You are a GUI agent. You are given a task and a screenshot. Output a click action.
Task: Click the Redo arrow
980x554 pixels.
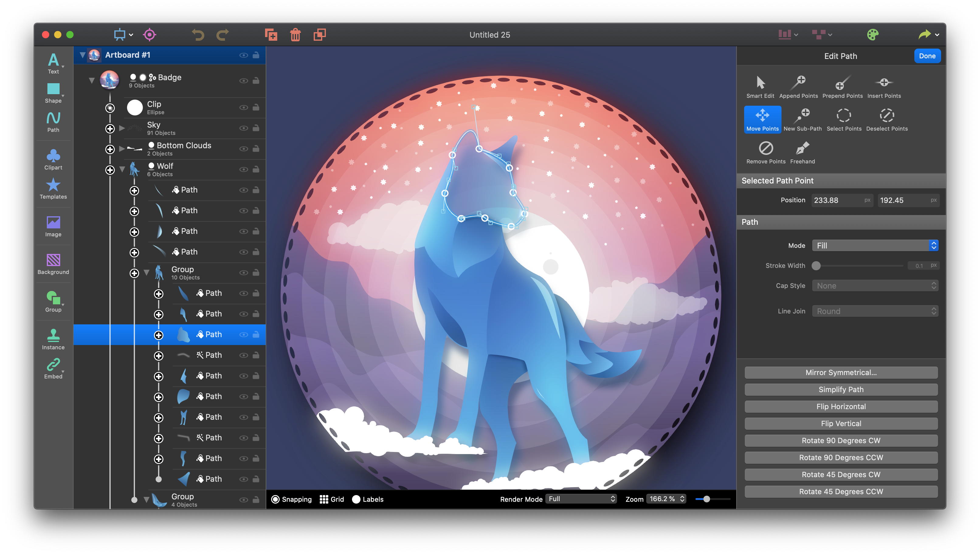(x=222, y=35)
